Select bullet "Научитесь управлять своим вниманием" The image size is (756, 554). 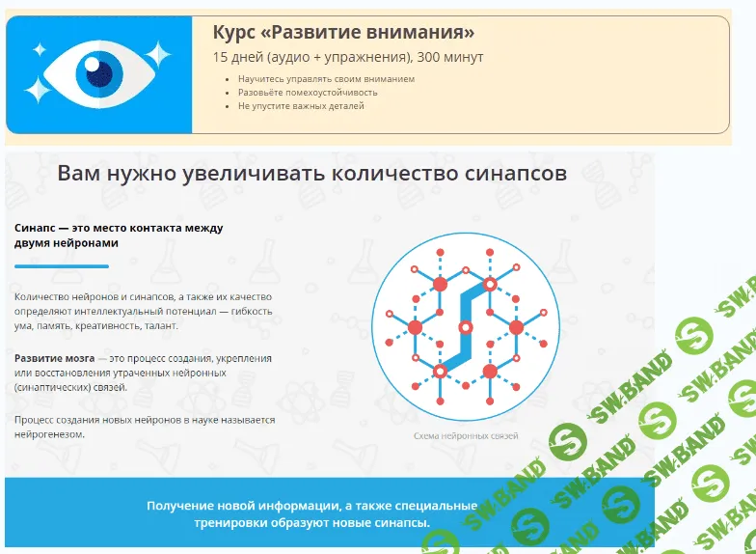tap(326, 79)
